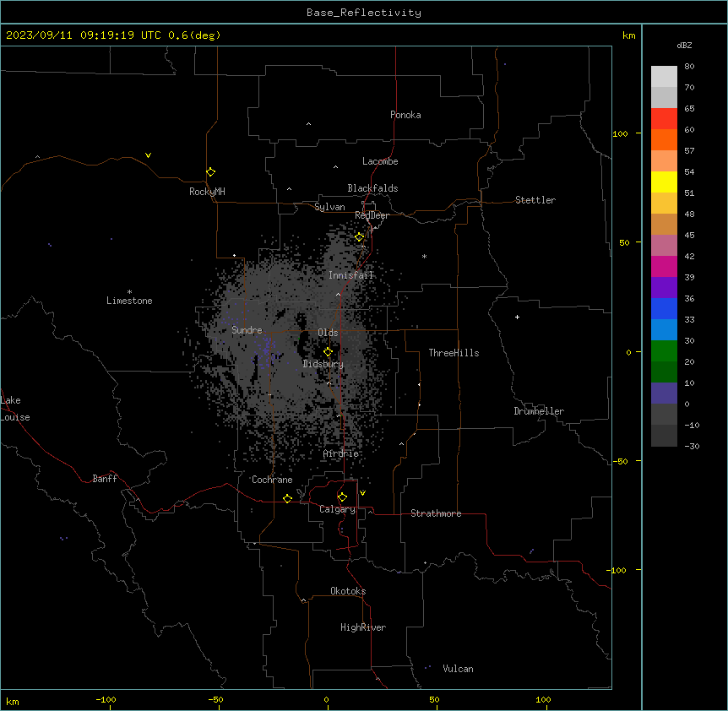Click the Lacombe city label

[x=380, y=161]
